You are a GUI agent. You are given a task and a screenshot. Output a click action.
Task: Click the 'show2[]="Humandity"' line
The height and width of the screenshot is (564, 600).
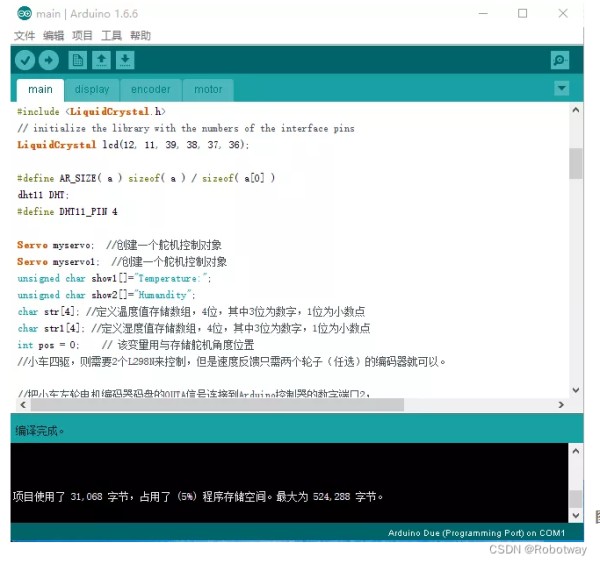point(106,295)
